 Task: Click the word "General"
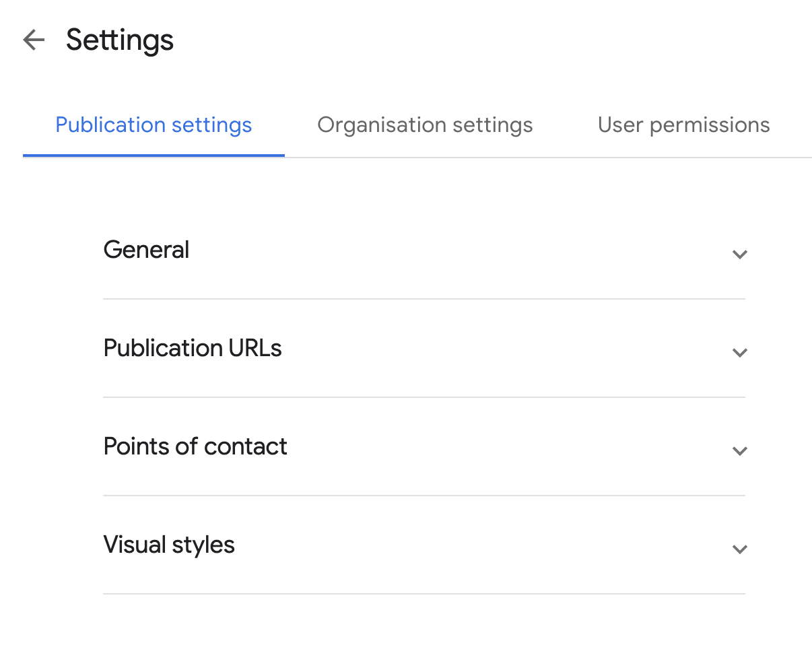[x=146, y=250]
